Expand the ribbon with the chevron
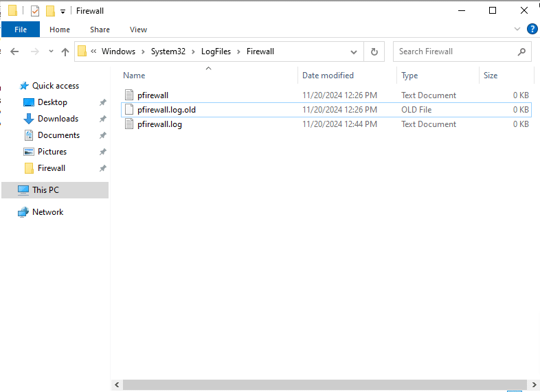The height and width of the screenshot is (392, 540). click(x=517, y=30)
